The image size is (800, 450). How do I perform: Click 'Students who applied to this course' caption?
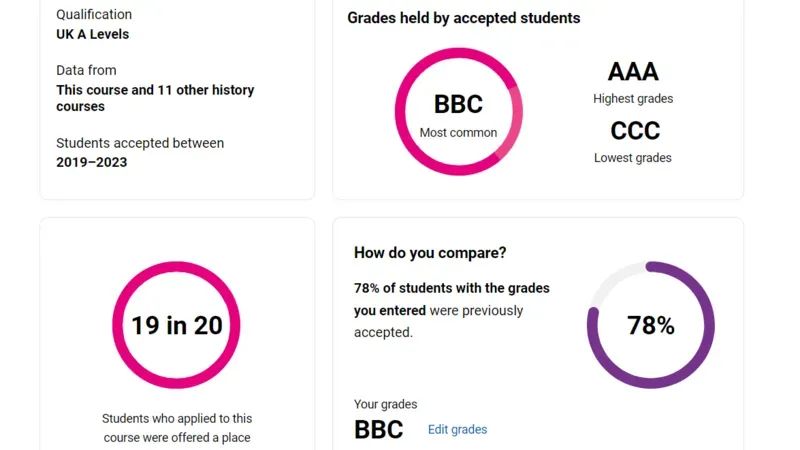point(177,428)
